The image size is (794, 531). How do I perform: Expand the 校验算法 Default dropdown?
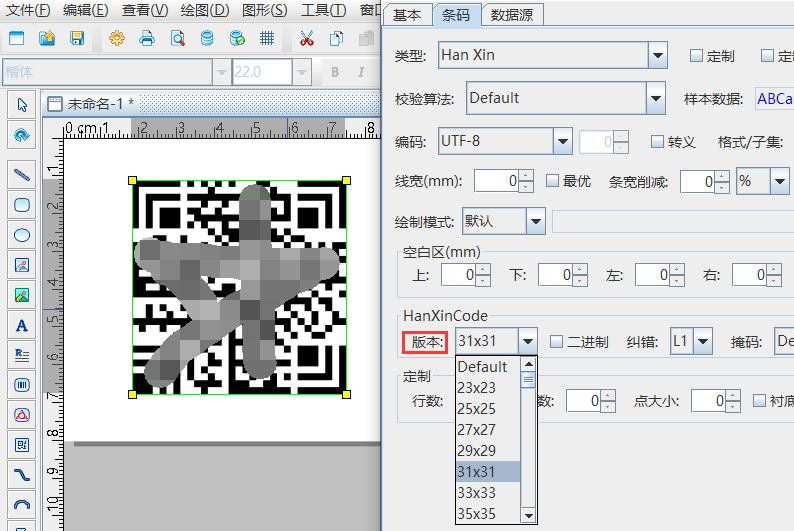point(656,98)
